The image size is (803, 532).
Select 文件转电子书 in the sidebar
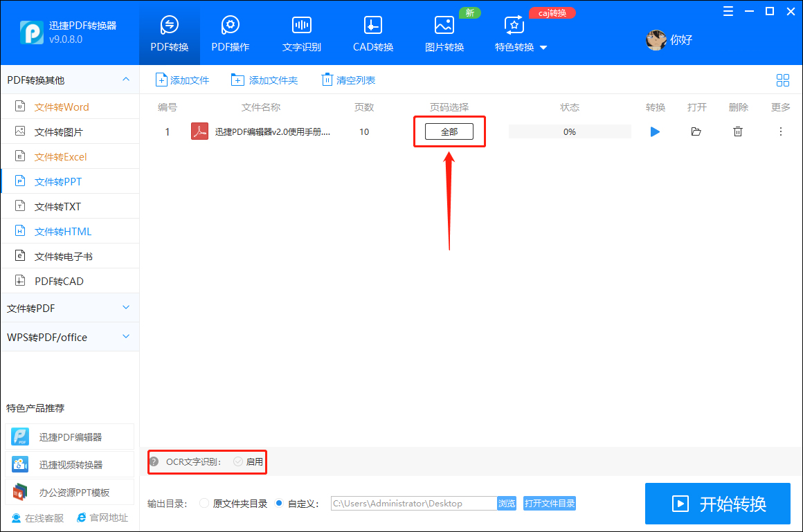click(x=70, y=256)
